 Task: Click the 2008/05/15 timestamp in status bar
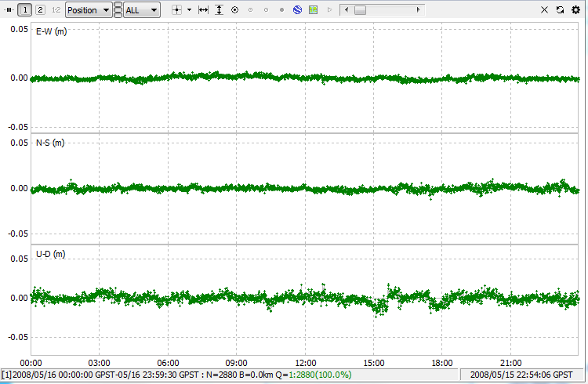521,375
